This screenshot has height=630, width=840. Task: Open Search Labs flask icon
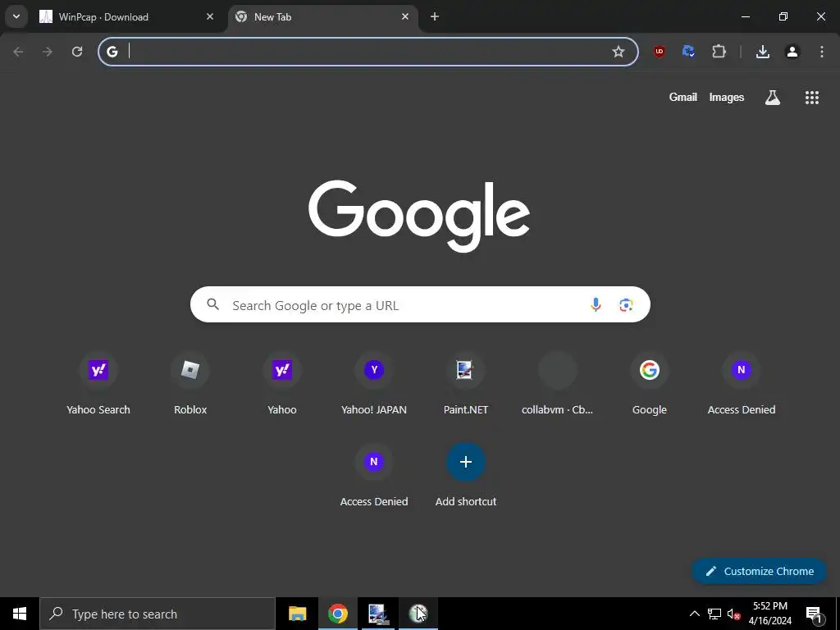(772, 97)
